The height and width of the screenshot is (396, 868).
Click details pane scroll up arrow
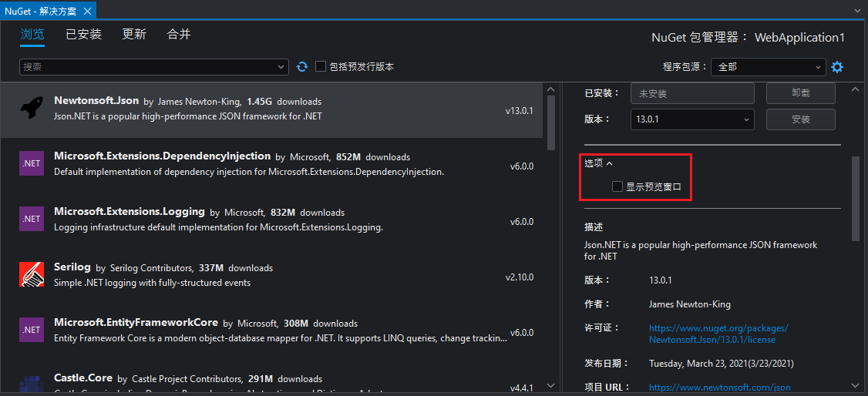(x=855, y=89)
